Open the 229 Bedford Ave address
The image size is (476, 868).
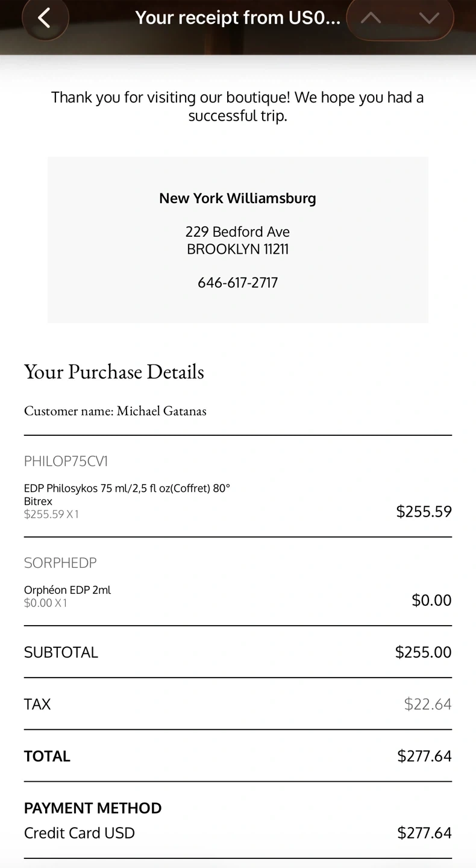pyautogui.click(x=237, y=232)
